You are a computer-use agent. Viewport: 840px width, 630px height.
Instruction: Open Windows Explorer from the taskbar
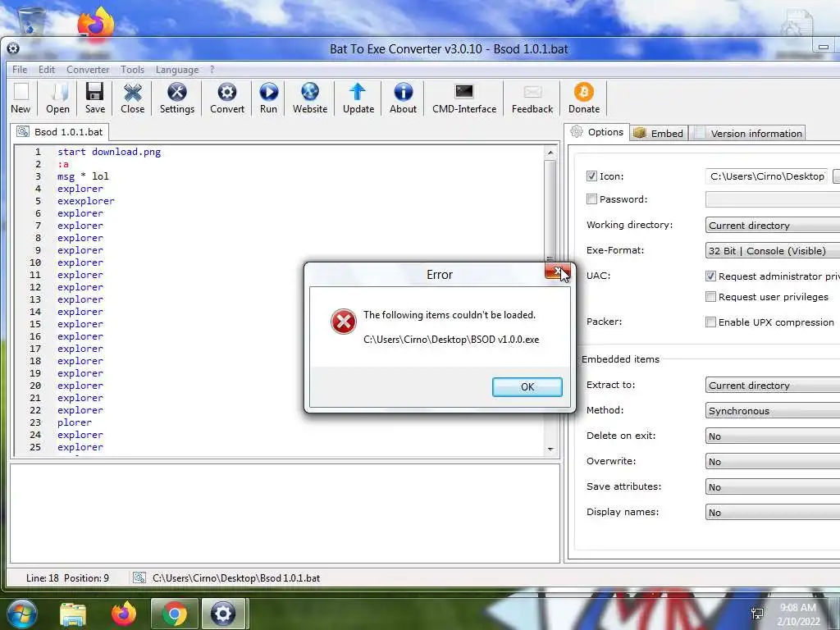click(73, 614)
